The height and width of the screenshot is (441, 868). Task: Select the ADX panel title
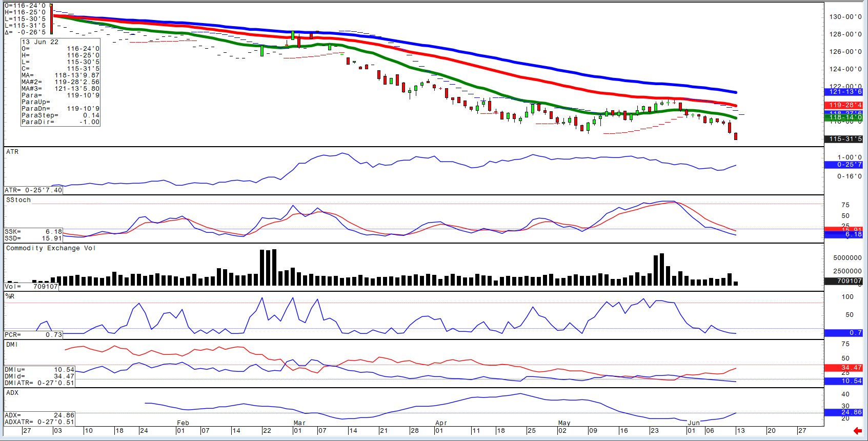point(12,393)
